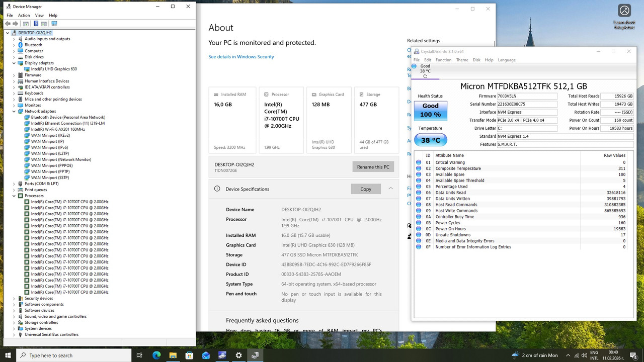Click the Settings gear on the taskbar
Image resolution: width=644 pixels, height=362 pixels.
239,355
